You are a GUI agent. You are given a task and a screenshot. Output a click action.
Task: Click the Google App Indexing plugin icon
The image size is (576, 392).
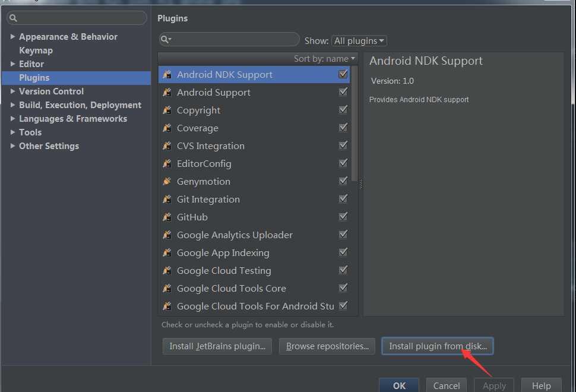167,253
